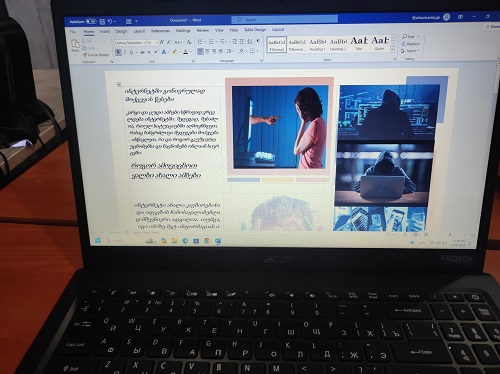Click the center align icon
This screenshot has height=374, width=500.
coord(207,51)
